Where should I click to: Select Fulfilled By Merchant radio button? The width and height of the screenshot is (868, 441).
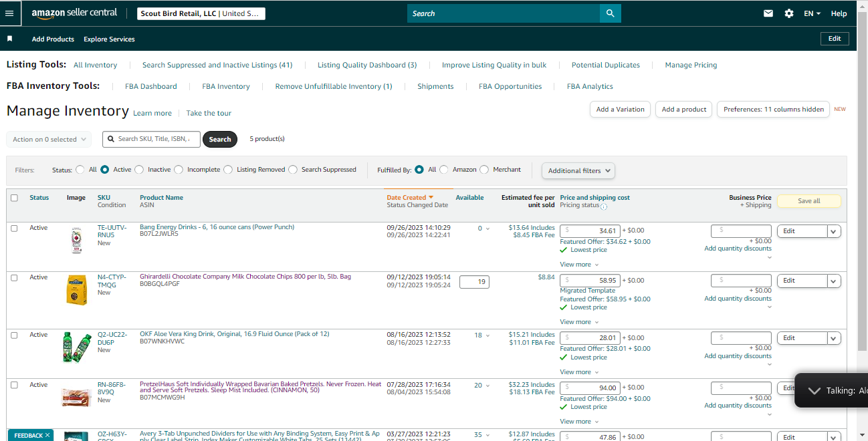tap(484, 170)
